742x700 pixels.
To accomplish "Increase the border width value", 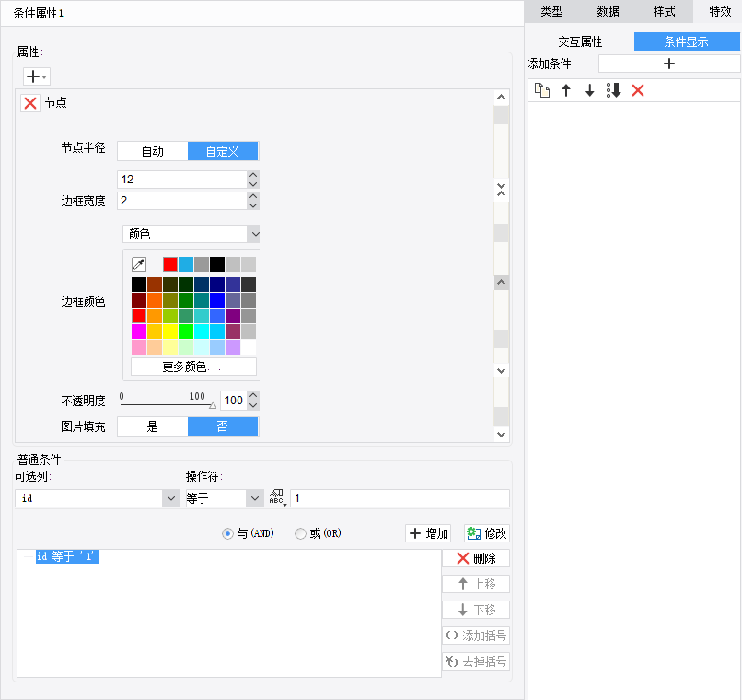I will pyautogui.click(x=253, y=196).
